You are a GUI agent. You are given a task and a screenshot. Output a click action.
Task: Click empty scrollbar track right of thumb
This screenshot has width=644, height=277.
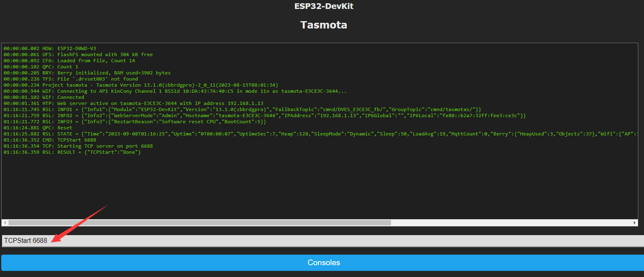(x=509, y=223)
